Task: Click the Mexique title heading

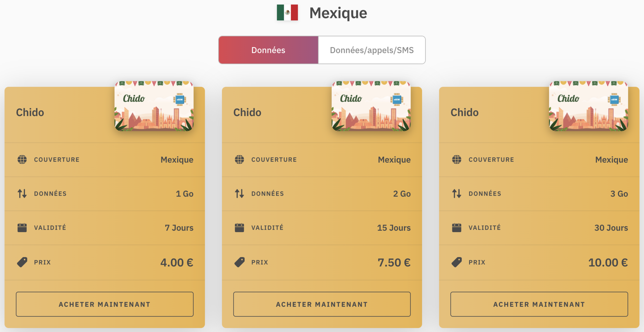Action: pyautogui.click(x=338, y=13)
